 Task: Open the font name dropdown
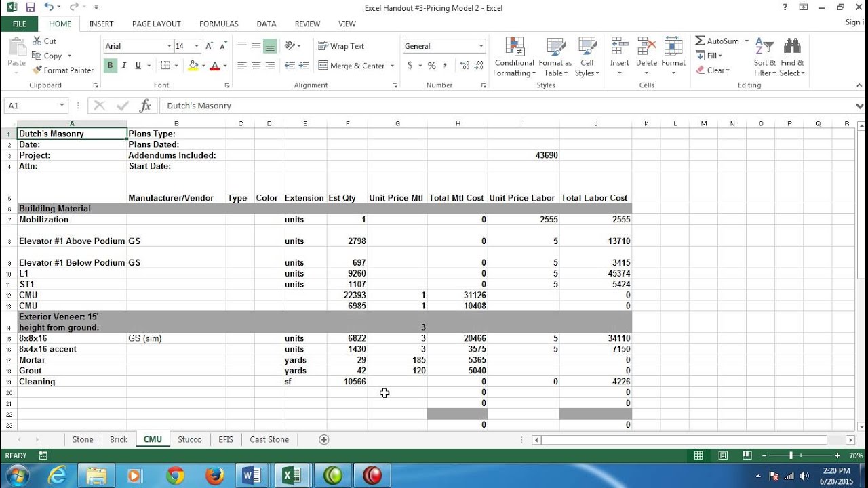click(170, 46)
